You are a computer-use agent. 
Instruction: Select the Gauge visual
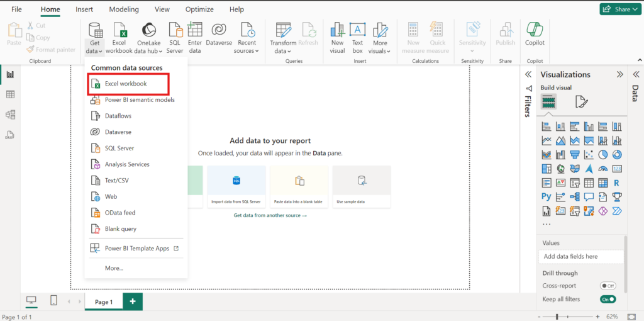point(602,169)
